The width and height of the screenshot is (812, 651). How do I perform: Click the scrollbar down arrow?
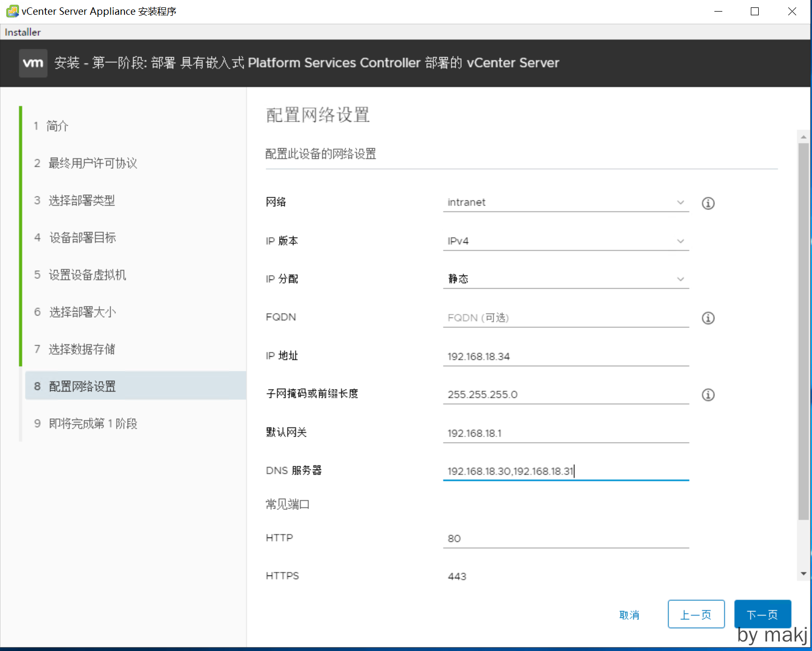tap(804, 573)
